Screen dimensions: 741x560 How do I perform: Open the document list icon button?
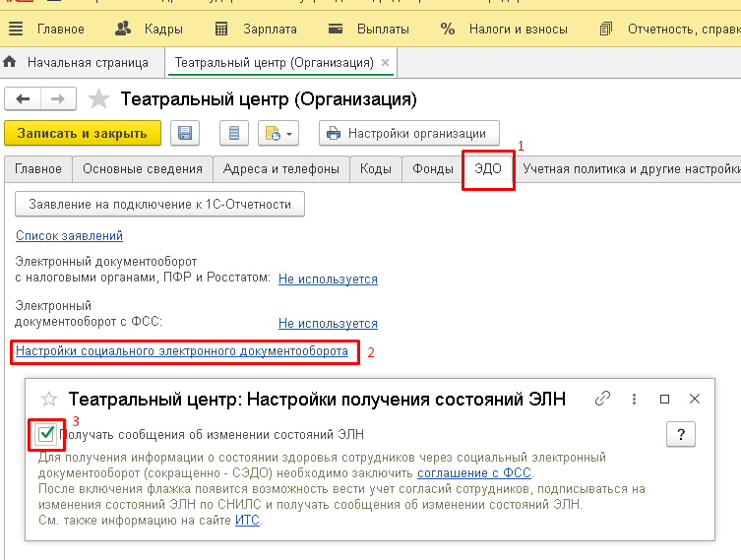tap(233, 134)
